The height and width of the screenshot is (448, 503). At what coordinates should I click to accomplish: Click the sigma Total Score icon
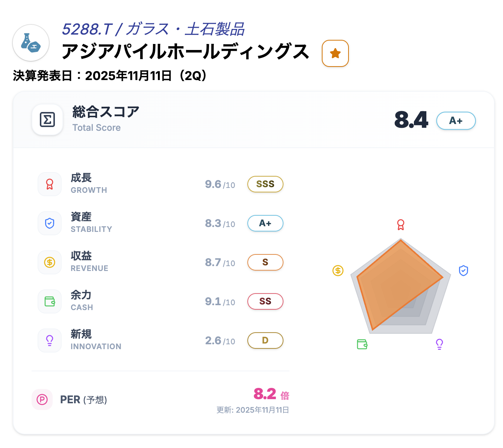point(47,120)
